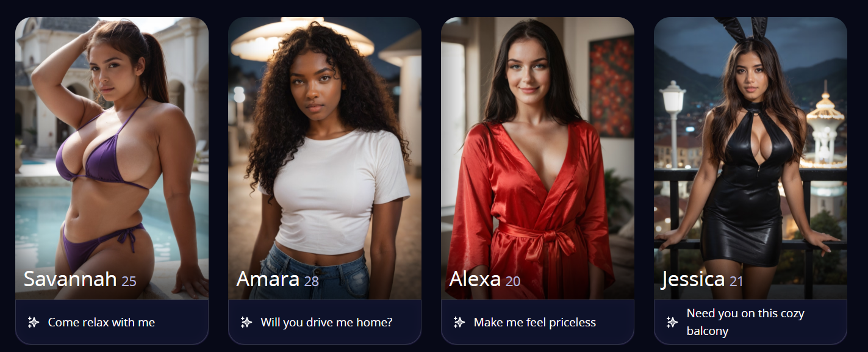The height and width of the screenshot is (352, 868).
Task: Open Savannah's profile photo card
Action: tap(112, 158)
